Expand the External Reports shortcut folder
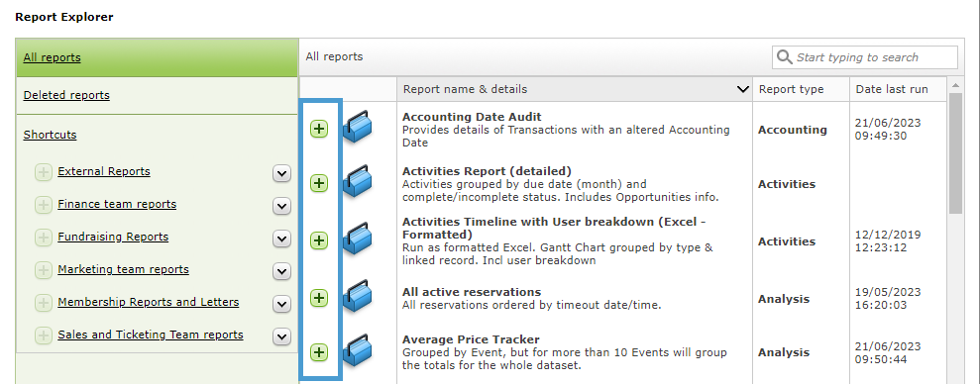The image size is (980, 384). coord(44,172)
